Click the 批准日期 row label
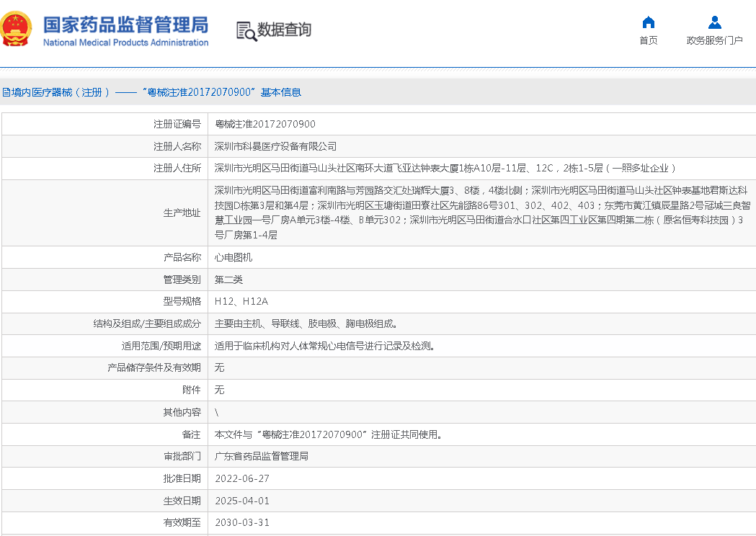756x536 pixels. (182, 478)
